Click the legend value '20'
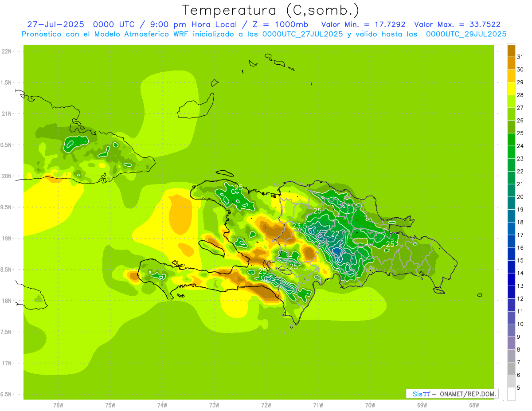This screenshot has width=532, height=411. point(520,197)
